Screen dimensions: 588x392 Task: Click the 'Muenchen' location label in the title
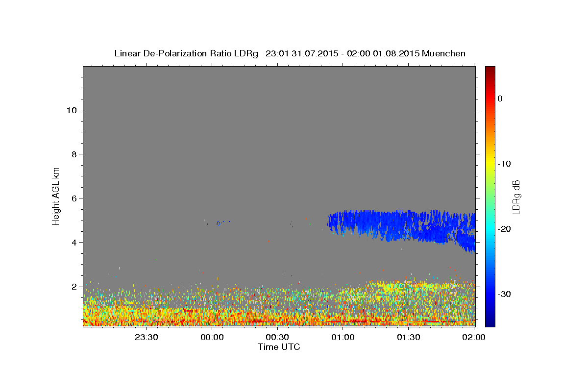pos(444,53)
